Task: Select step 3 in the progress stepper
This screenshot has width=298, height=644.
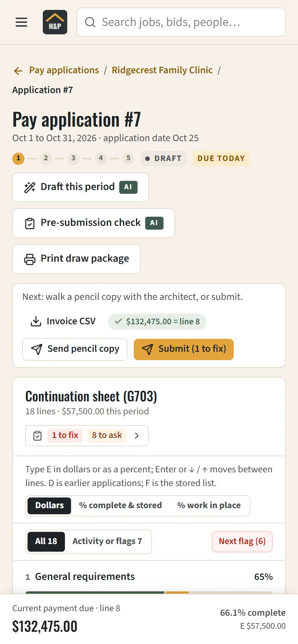Action: click(x=73, y=158)
